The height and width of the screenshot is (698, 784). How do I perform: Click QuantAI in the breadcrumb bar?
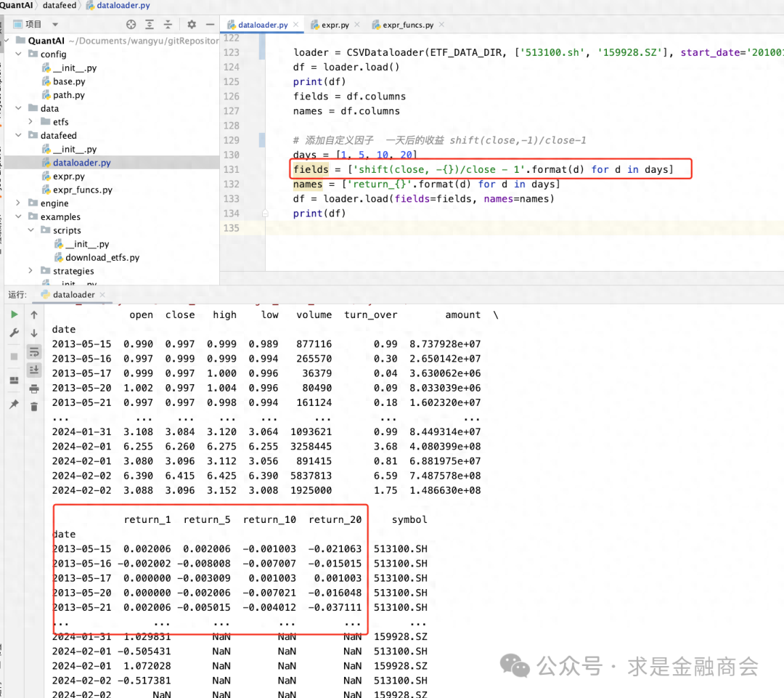pos(16,5)
